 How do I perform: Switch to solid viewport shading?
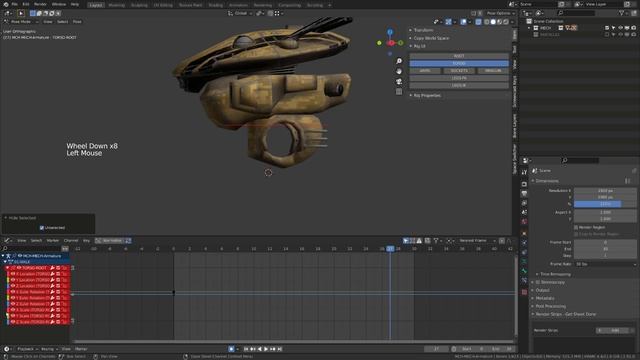pyautogui.click(x=493, y=22)
